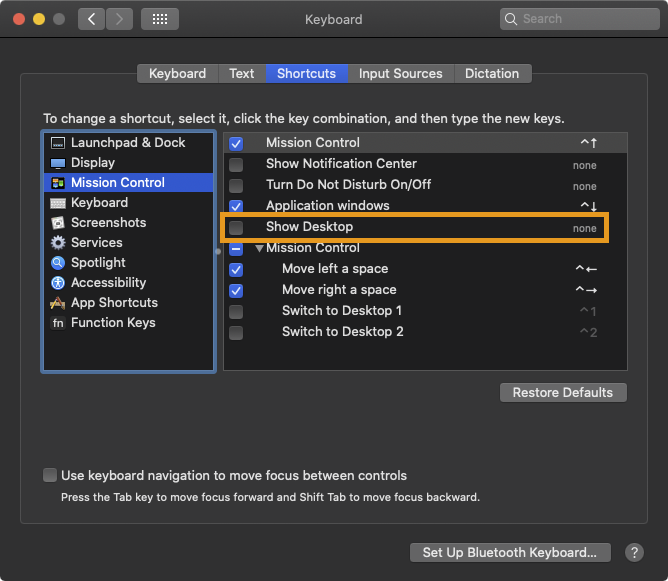
Task: Collapse the Mission Control disclosure triangle
Action: click(259, 248)
